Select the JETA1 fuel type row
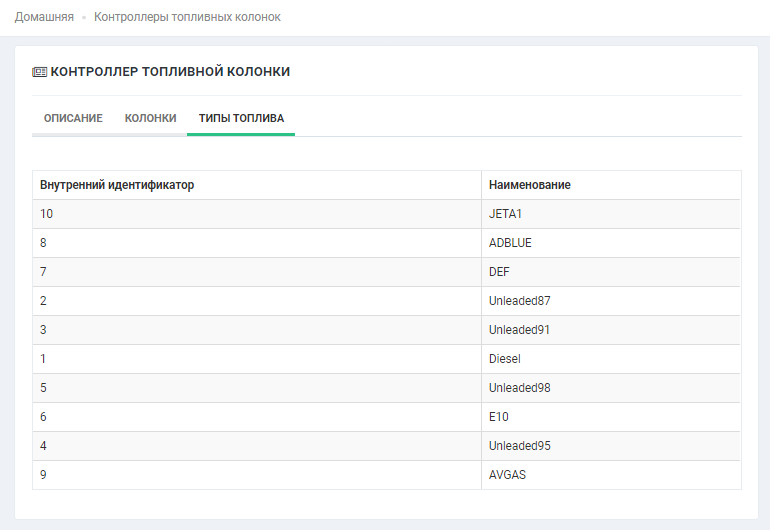The height and width of the screenshot is (530, 770). [507, 214]
